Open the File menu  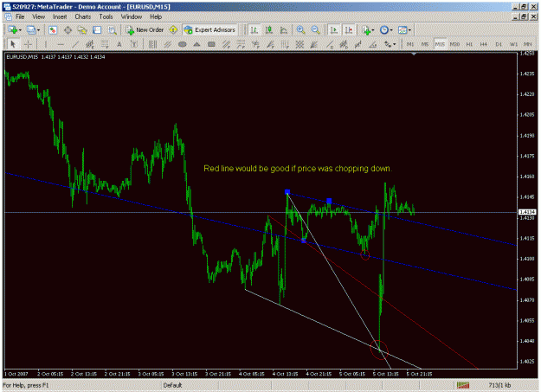[x=20, y=16]
